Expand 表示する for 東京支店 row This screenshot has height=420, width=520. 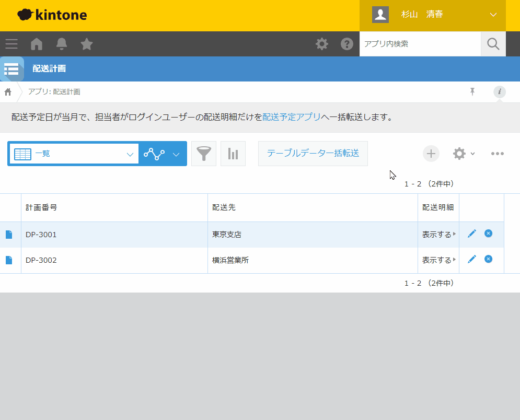click(x=439, y=235)
